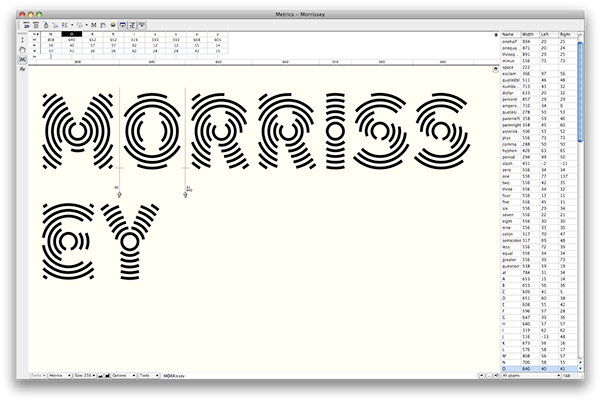Select the Text mode I-beam tool
Image resolution: width=600 pixels, height=401 pixels.
pyautogui.click(x=22, y=40)
